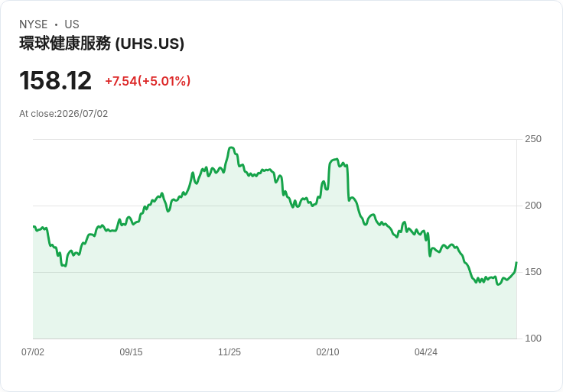Viewport: 563px width, 392px height.
Task: Click the 100 y-axis price label
Action: coord(533,339)
